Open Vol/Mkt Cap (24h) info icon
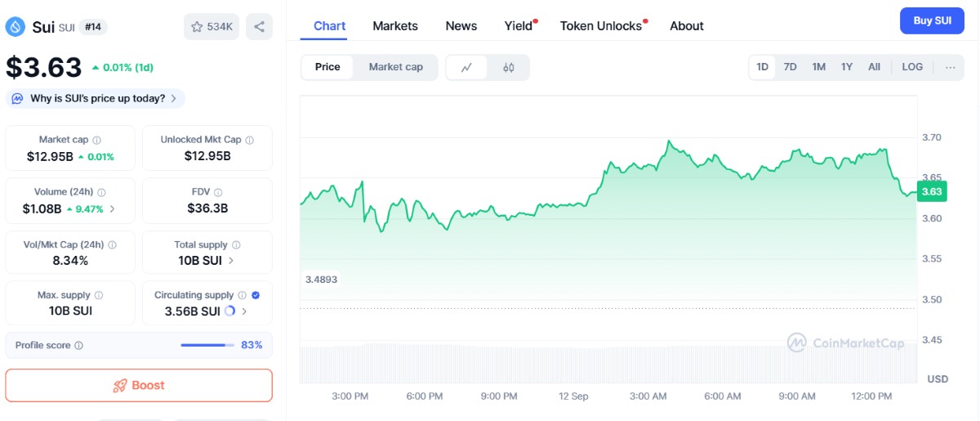 [112, 244]
